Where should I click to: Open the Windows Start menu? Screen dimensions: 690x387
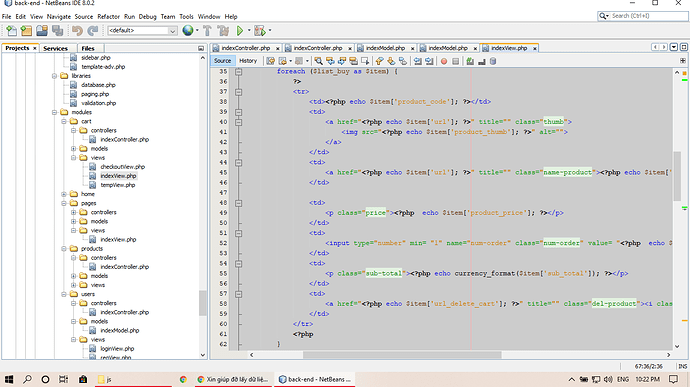[x=9, y=379]
